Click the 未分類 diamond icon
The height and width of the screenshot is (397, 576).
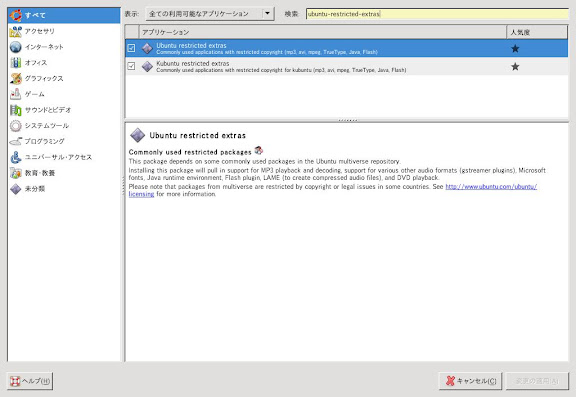click(16, 189)
